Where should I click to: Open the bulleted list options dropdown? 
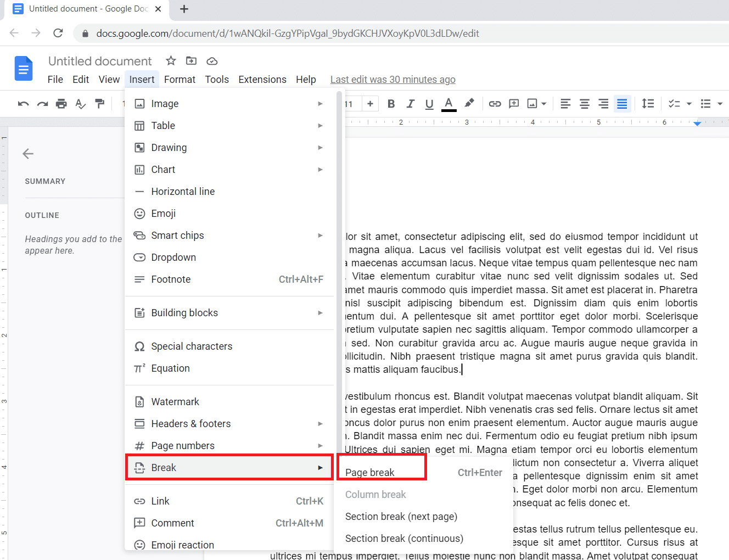coord(720,104)
